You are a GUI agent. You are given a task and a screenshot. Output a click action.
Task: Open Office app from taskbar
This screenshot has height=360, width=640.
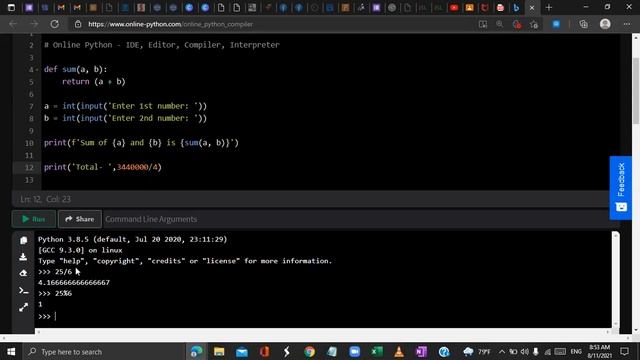[264, 351]
